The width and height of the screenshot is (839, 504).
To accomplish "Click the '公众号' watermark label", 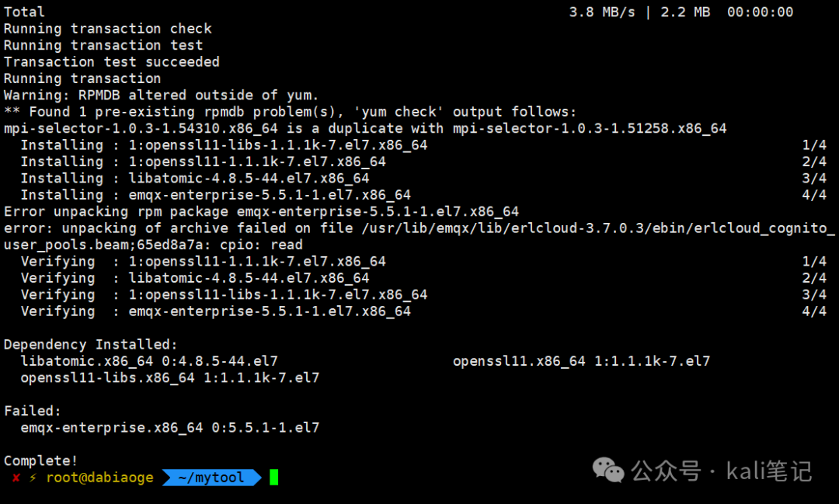I will point(666,471).
